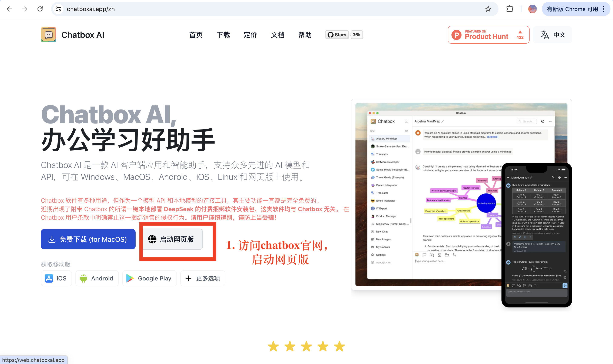Open the iOS App Store download
This screenshot has width=613, height=364.
[x=56, y=278]
